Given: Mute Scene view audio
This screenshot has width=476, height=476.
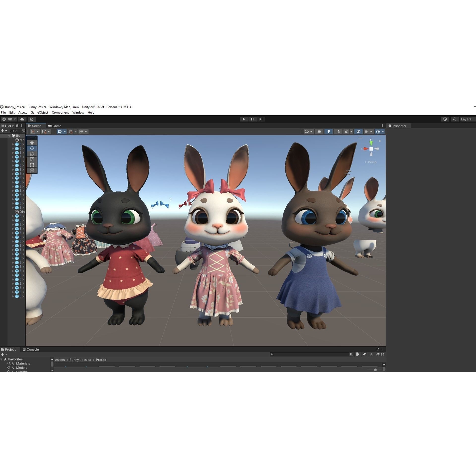Looking at the screenshot, I should pyautogui.click(x=338, y=131).
